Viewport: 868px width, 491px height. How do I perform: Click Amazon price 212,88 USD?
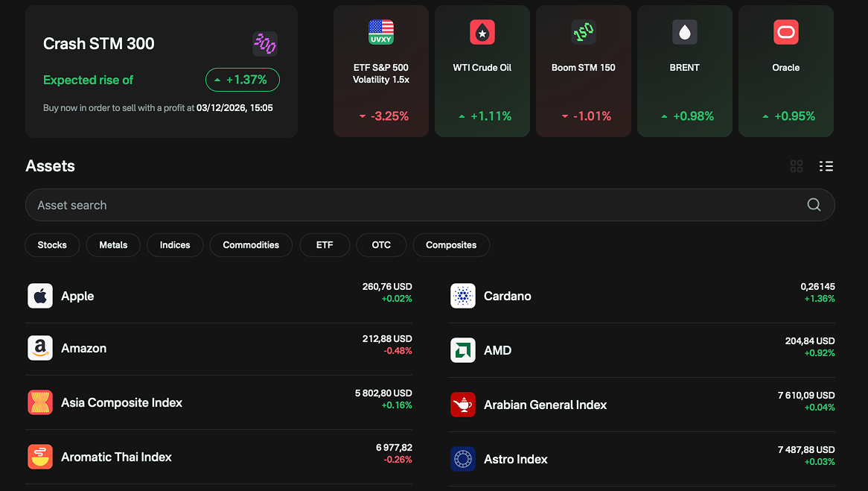pos(387,338)
